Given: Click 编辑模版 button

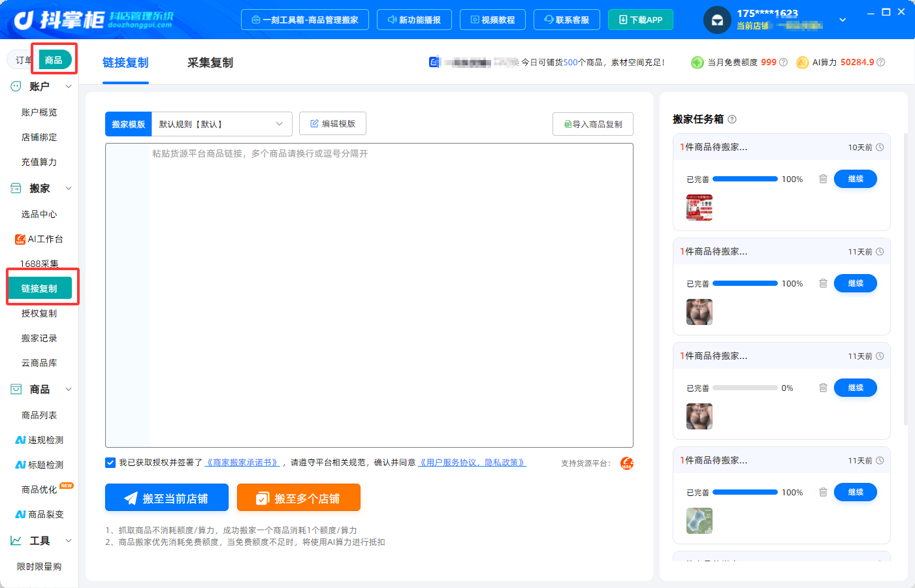Looking at the screenshot, I should pyautogui.click(x=332, y=123).
